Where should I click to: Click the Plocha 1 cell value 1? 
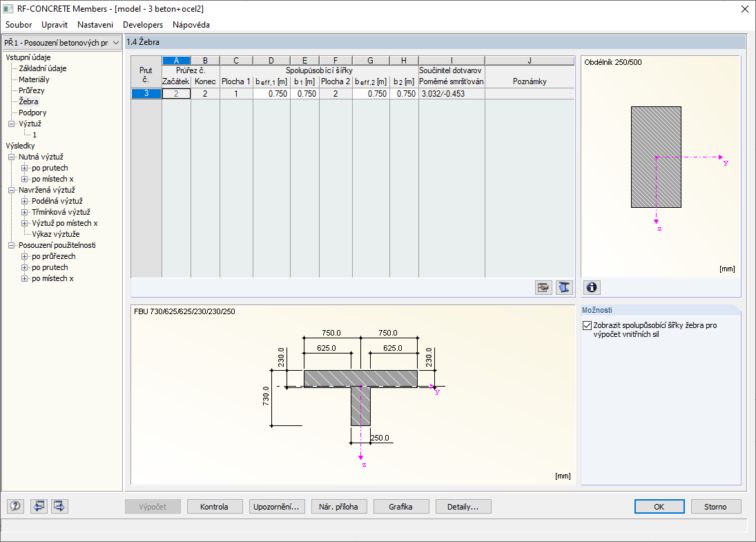(x=236, y=93)
